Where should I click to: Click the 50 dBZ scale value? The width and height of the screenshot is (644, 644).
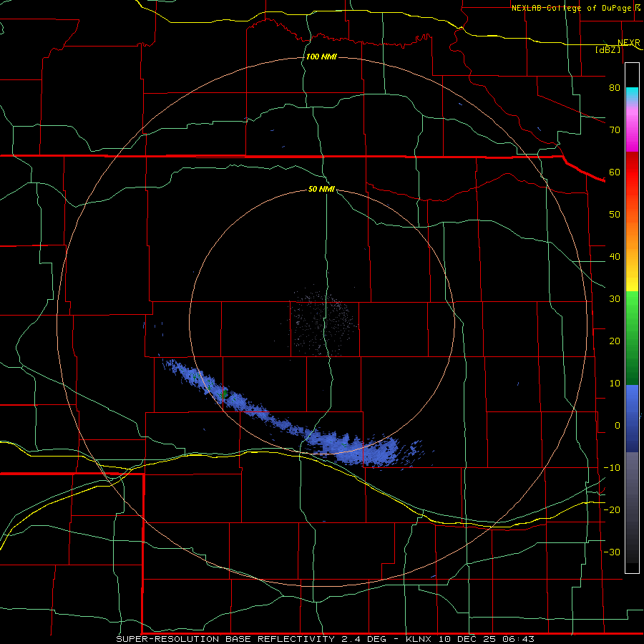click(x=615, y=215)
